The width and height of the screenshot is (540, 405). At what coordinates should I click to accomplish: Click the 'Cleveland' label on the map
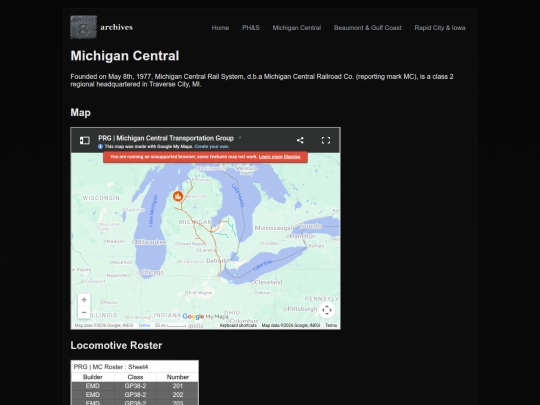(268, 282)
